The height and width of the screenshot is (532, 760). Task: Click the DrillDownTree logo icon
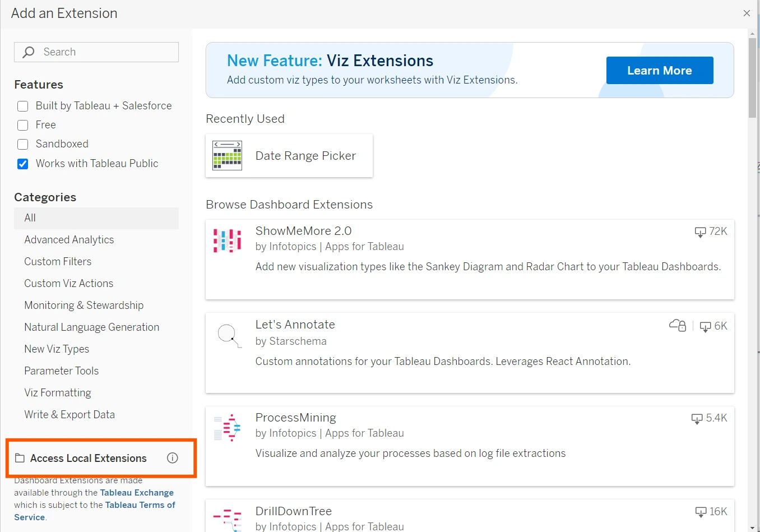227,520
